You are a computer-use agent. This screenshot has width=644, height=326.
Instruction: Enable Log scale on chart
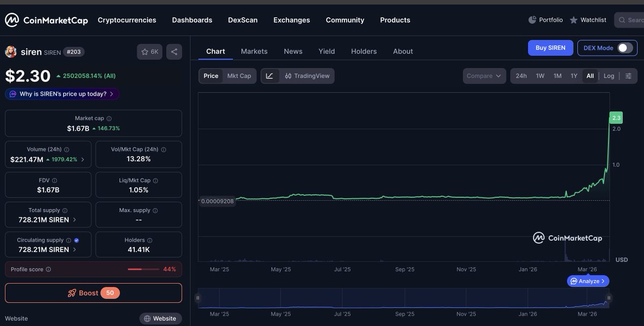coord(609,76)
